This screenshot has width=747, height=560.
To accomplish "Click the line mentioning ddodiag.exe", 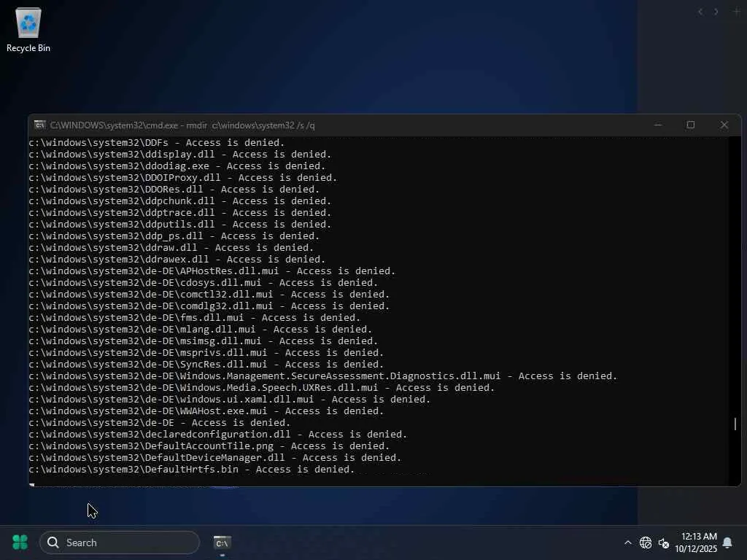I will point(177,166).
